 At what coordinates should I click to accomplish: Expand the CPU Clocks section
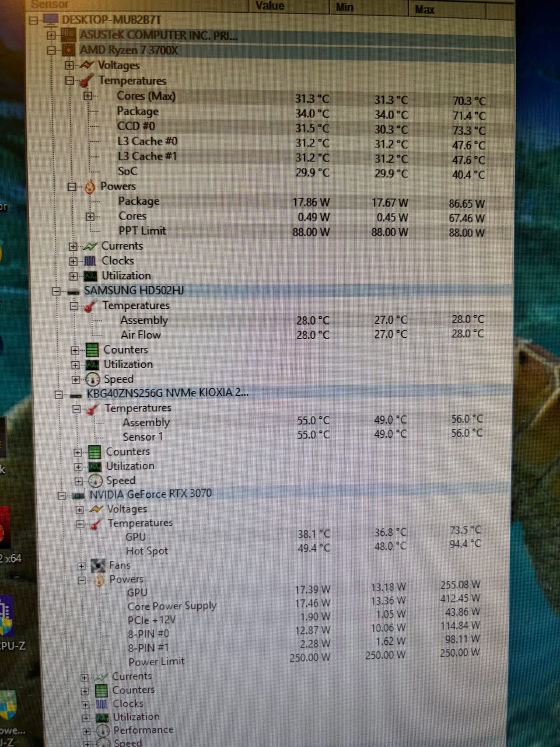73,261
